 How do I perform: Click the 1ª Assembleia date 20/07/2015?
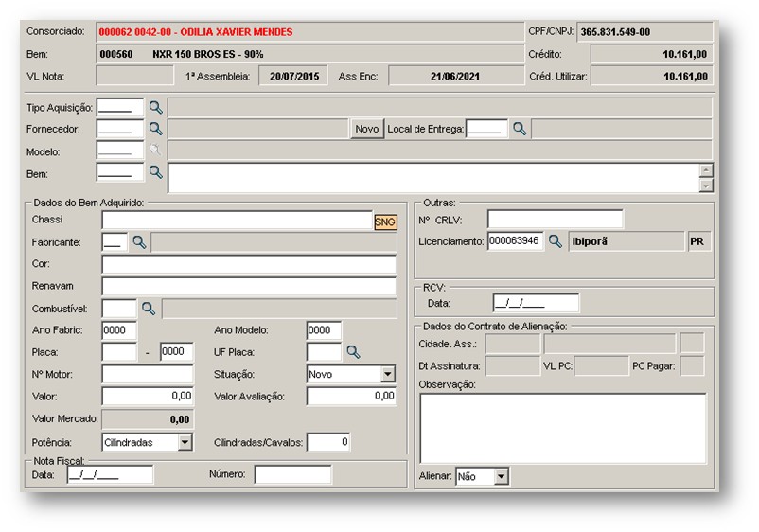pos(294,76)
